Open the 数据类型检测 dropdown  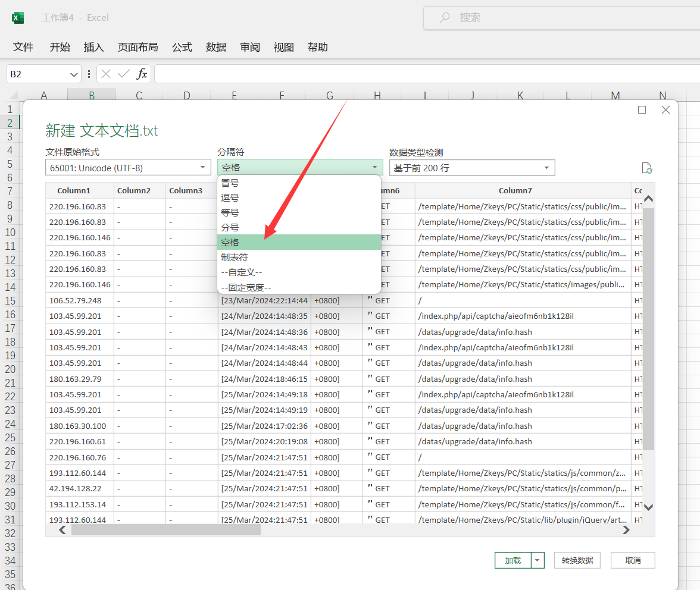[x=472, y=168]
